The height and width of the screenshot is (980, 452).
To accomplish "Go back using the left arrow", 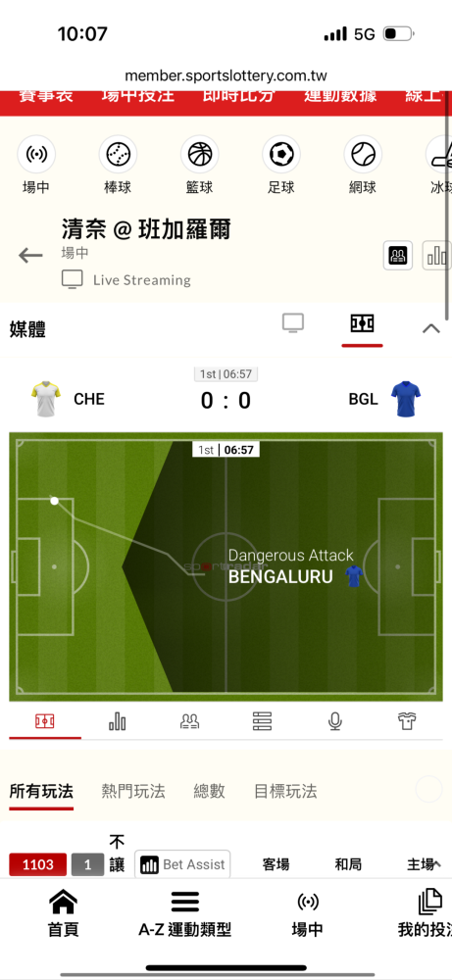I will pyautogui.click(x=30, y=255).
